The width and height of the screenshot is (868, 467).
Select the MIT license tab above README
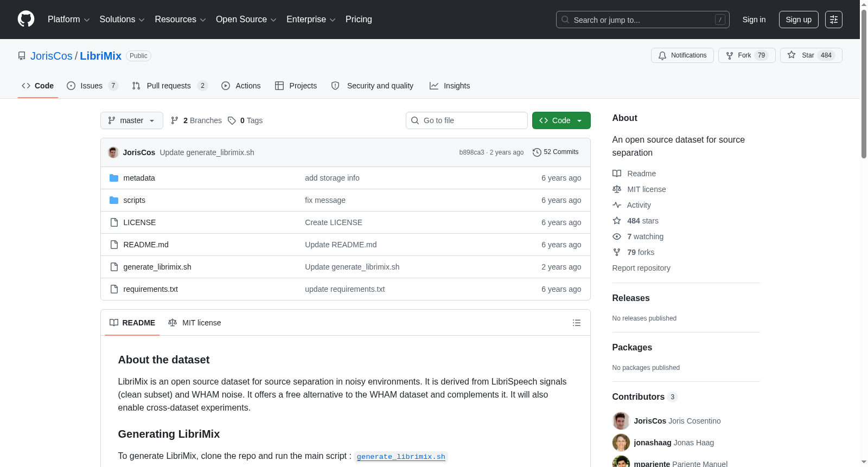click(195, 323)
